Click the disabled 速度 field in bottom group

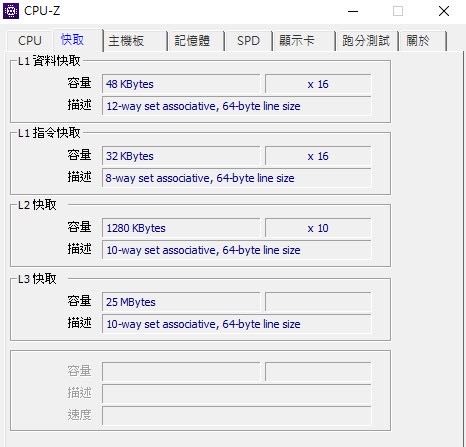(237, 415)
